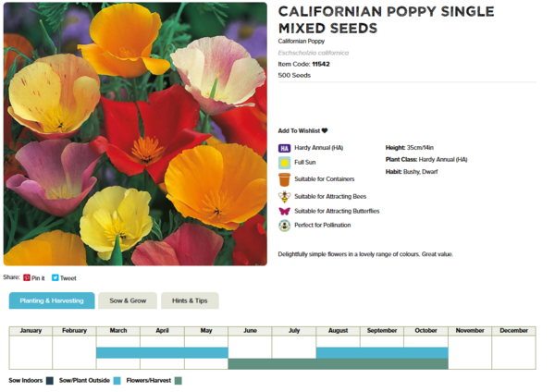Click the Sow Indoors dark legend swatch

point(49,380)
